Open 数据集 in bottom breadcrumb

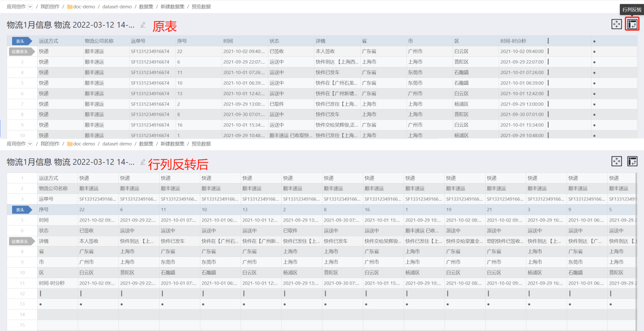(x=146, y=144)
